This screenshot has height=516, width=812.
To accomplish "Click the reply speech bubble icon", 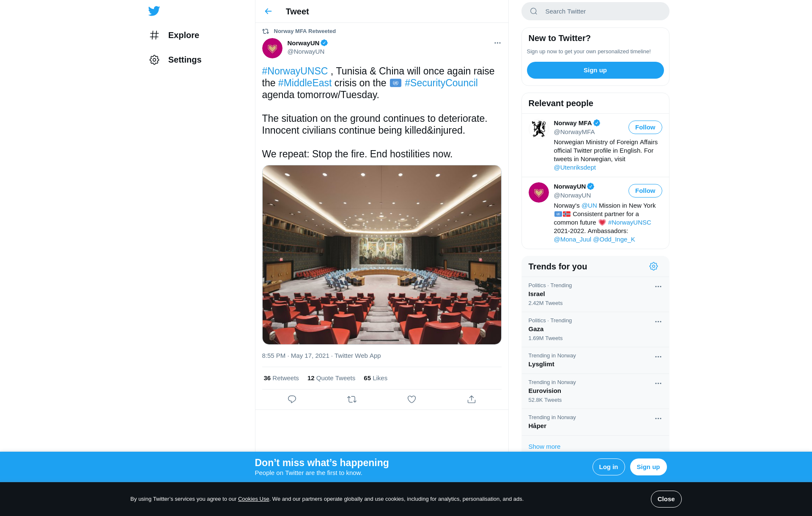I will [292, 399].
